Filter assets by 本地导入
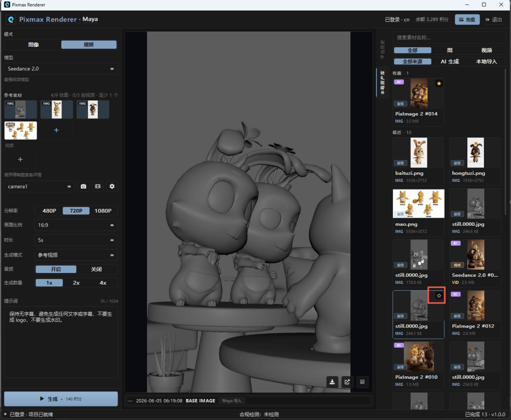The width and height of the screenshot is (511, 420). click(x=486, y=62)
